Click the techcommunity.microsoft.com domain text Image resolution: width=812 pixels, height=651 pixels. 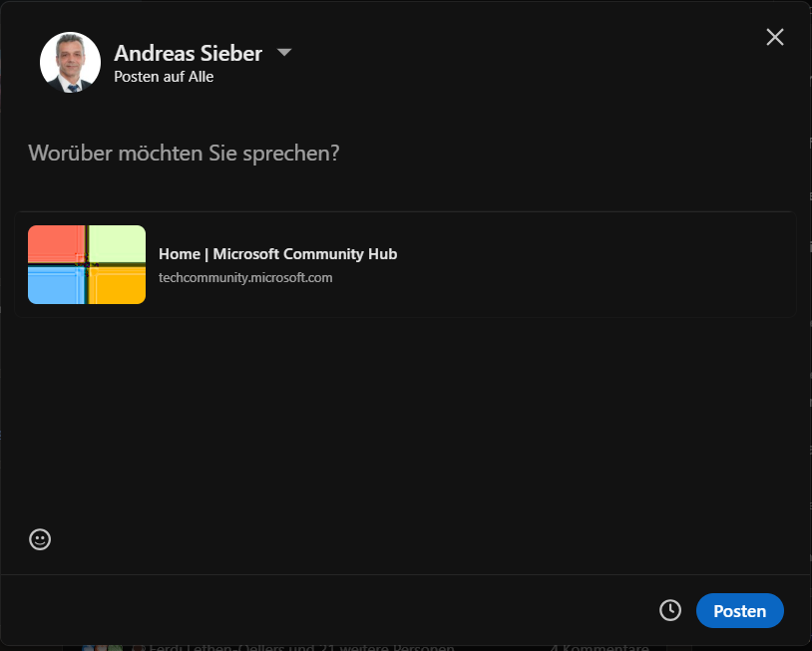pyautogui.click(x=245, y=278)
